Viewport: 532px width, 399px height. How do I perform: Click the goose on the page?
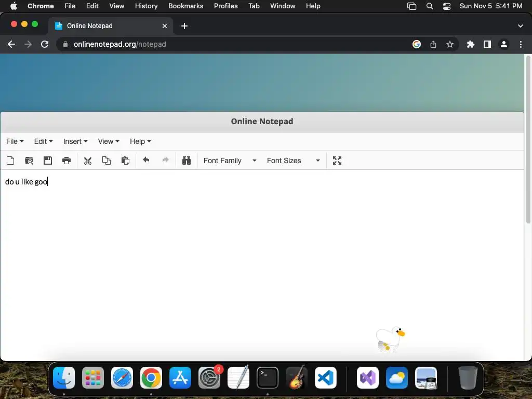390,339
